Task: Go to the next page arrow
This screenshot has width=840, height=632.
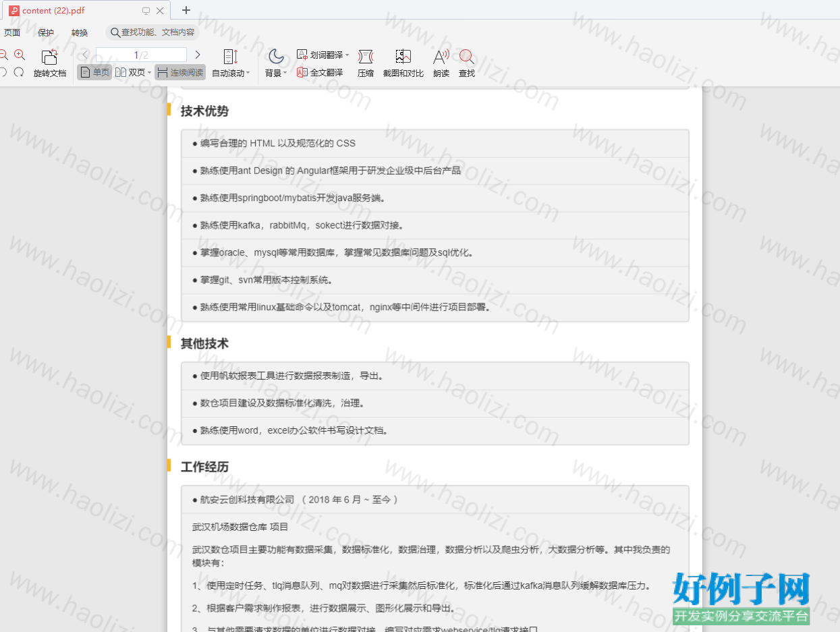Action: coord(198,55)
